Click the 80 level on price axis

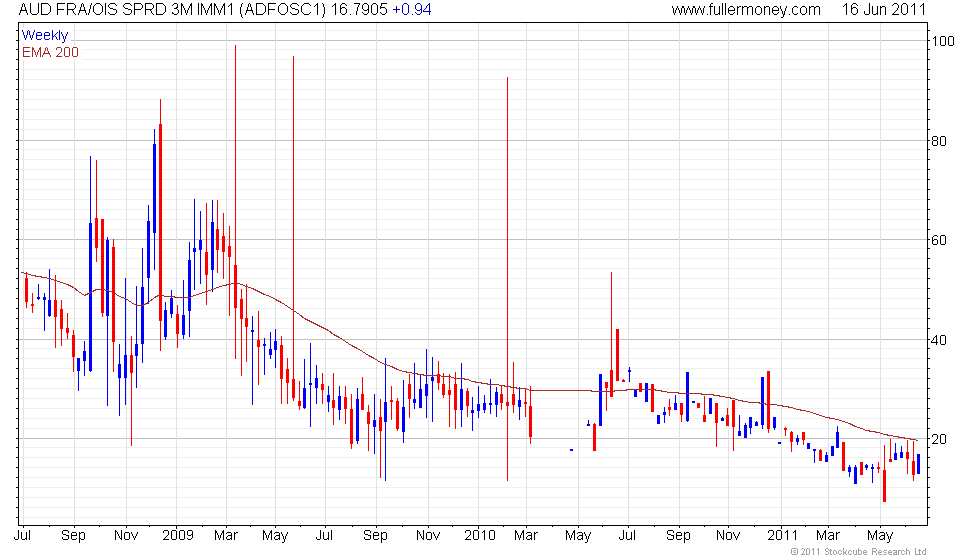click(x=940, y=141)
